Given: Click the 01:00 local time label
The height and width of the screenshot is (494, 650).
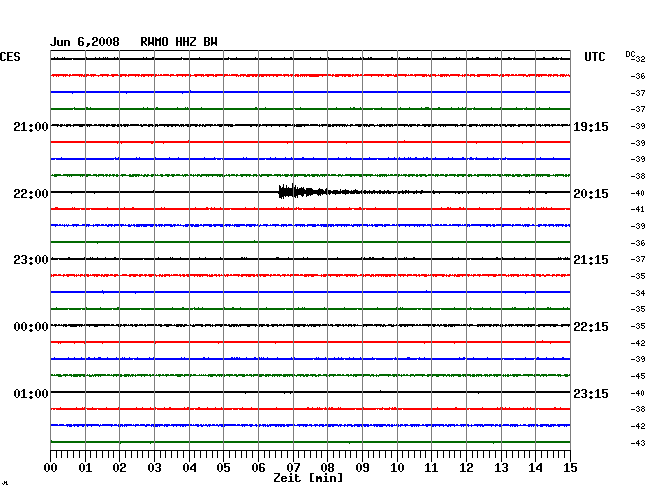Looking at the screenshot, I should pyautogui.click(x=31, y=393).
